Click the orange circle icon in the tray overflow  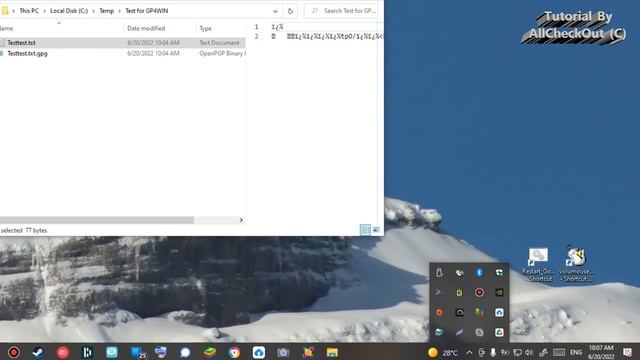[439, 312]
